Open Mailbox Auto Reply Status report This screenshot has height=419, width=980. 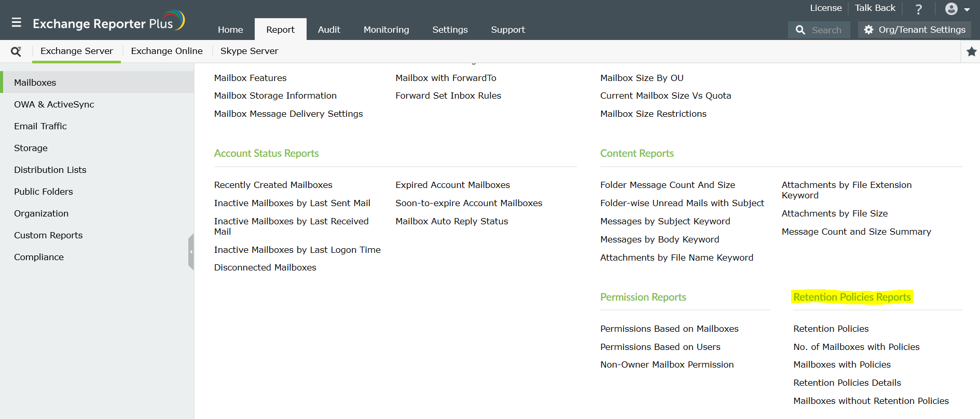pyautogui.click(x=451, y=221)
